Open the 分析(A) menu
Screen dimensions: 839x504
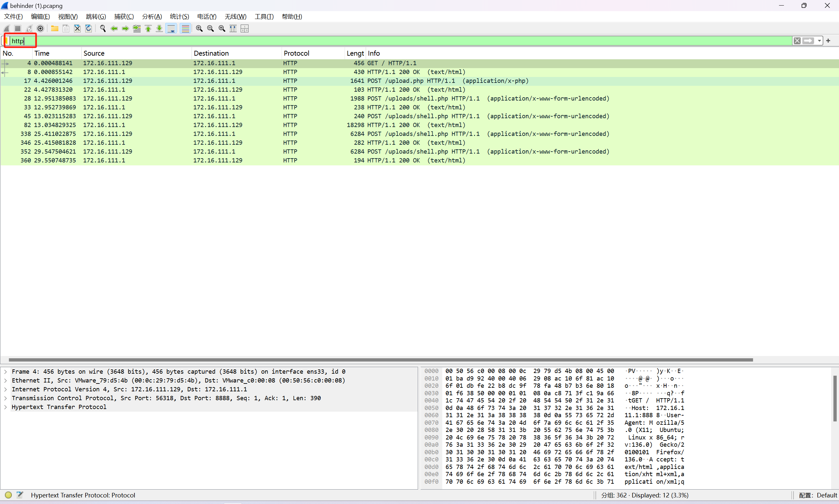click(151, 16)
